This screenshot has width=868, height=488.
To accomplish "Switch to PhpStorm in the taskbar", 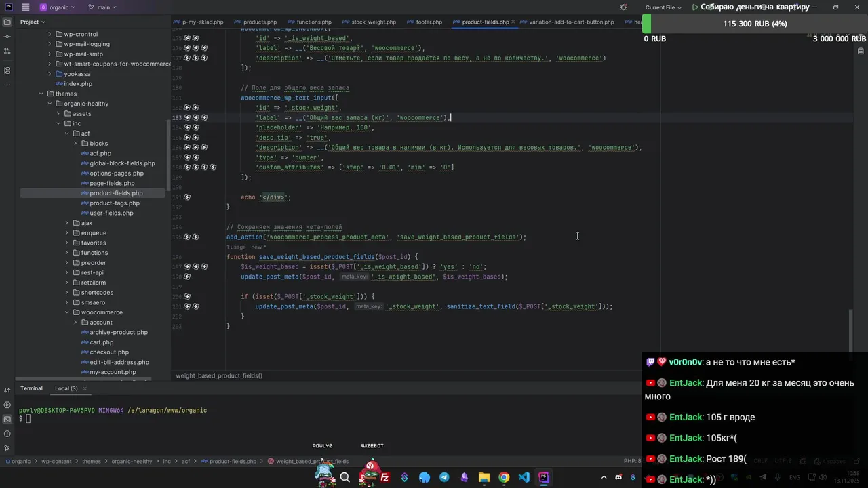I will click(544, 478).
